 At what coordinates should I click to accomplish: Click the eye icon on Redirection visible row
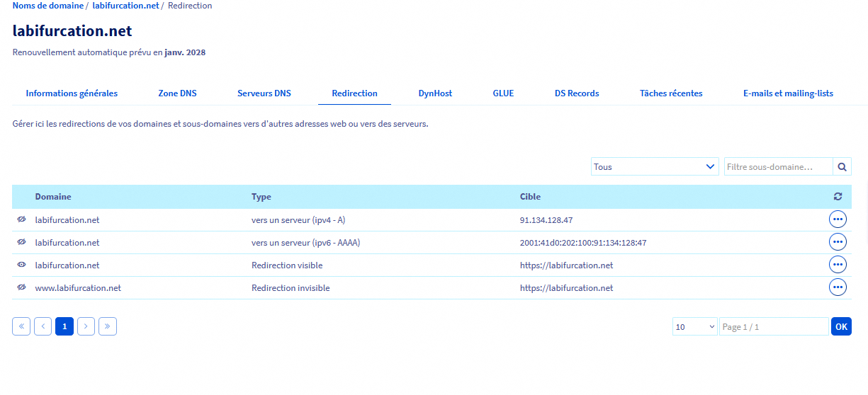tap(21, 265)
